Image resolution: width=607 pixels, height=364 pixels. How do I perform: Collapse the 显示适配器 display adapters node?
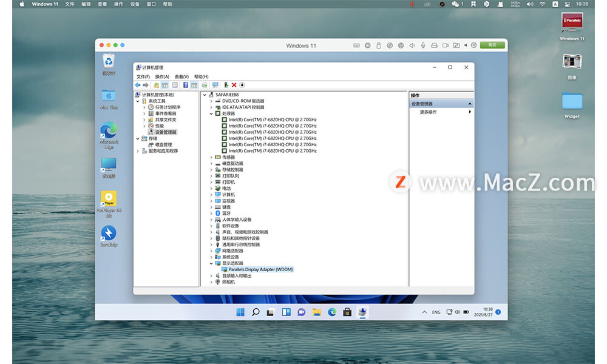(x=211, y=263)
